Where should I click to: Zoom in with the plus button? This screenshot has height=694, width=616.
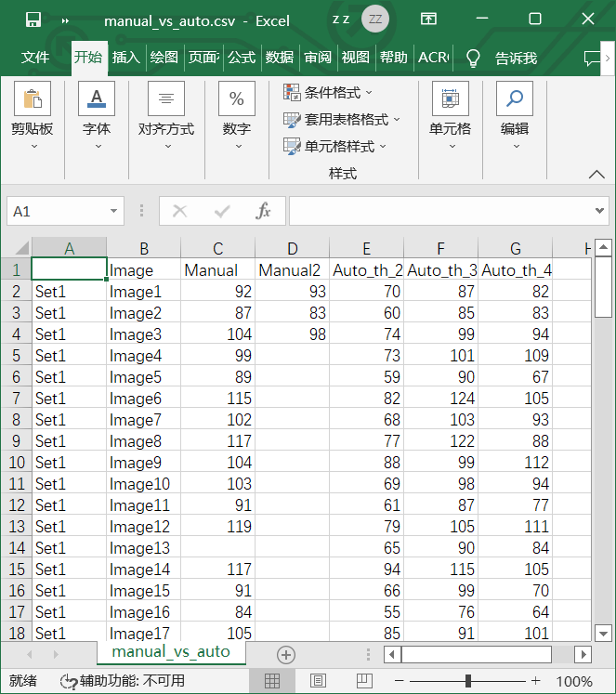pos(535,681)
